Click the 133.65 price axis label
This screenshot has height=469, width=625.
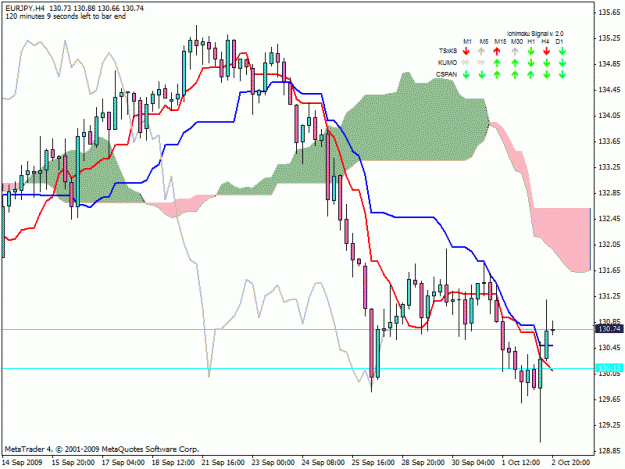[609, 141]
